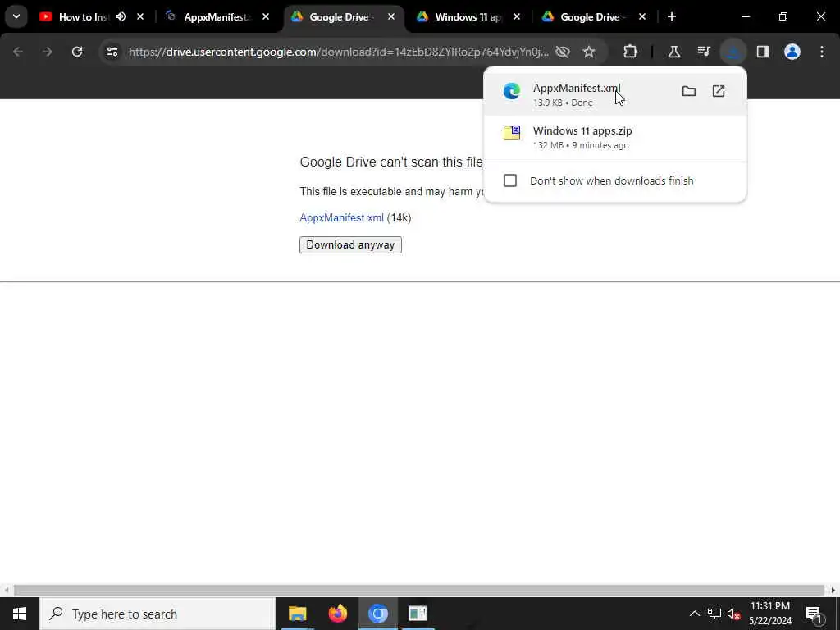Image resolution: width=840 pixels, height=630 pixels.
Task: View site information icon in address bar
Action: tap(112, 52)
